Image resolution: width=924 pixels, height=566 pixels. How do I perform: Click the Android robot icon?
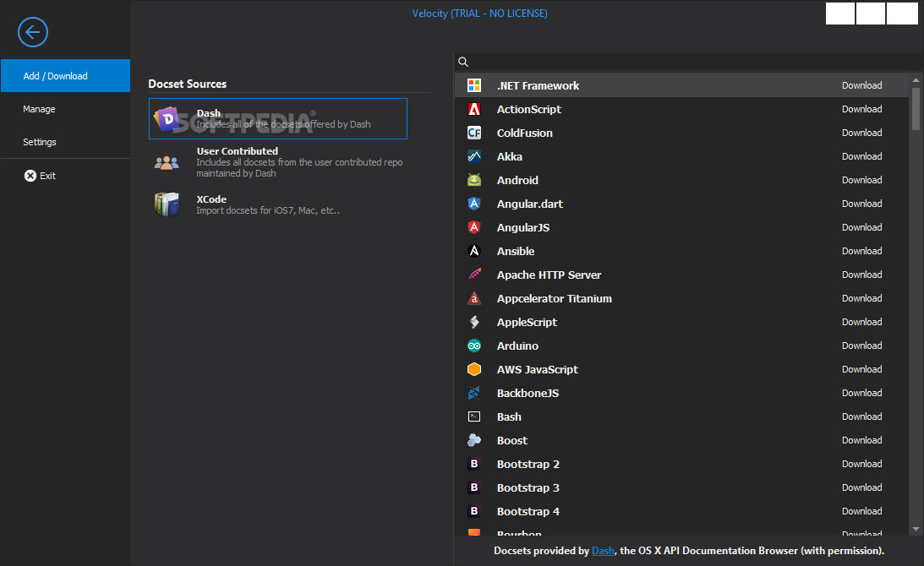473,180
